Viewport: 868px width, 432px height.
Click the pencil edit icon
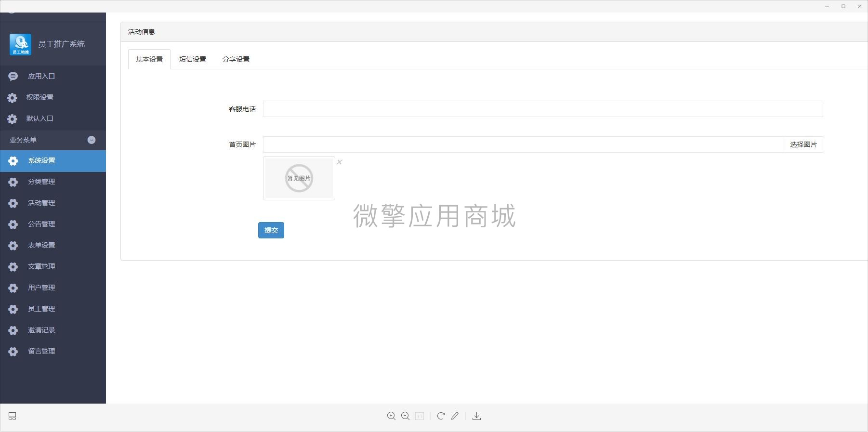click(x=455, y=416)
